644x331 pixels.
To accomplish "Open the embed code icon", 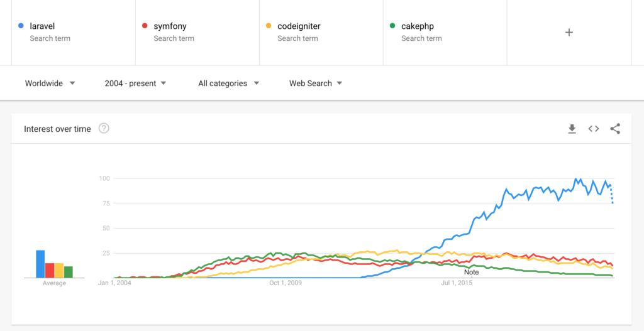I will pos(594,129).
